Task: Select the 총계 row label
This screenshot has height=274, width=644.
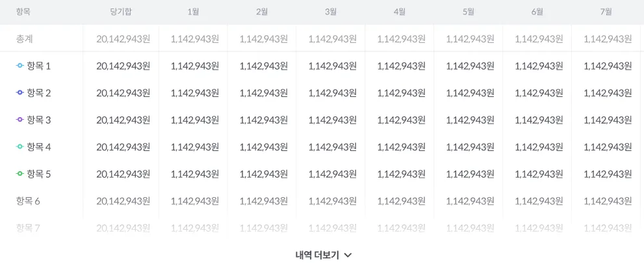Action: (25, 38)
